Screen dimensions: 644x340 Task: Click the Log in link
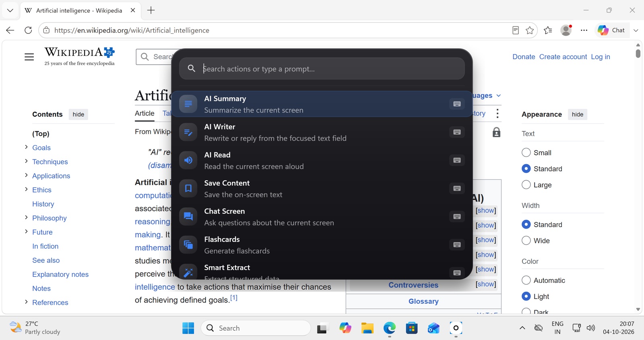coord(601,57)
